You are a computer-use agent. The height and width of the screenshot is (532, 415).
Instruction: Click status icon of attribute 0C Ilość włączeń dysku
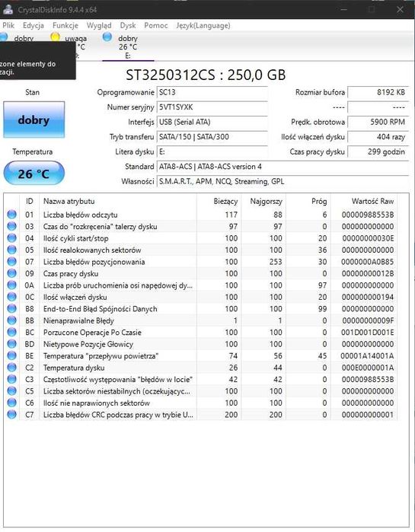click(12, 297)
